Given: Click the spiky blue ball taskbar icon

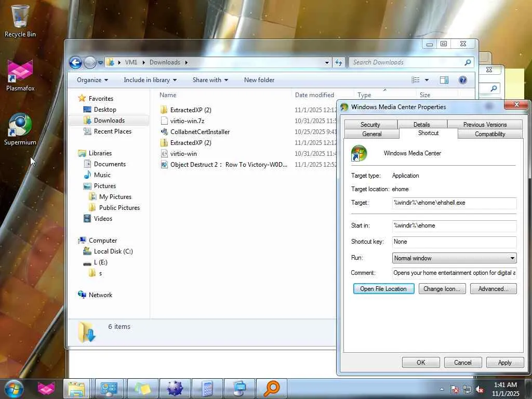Looking at the screenshot, I should [175, 389].
